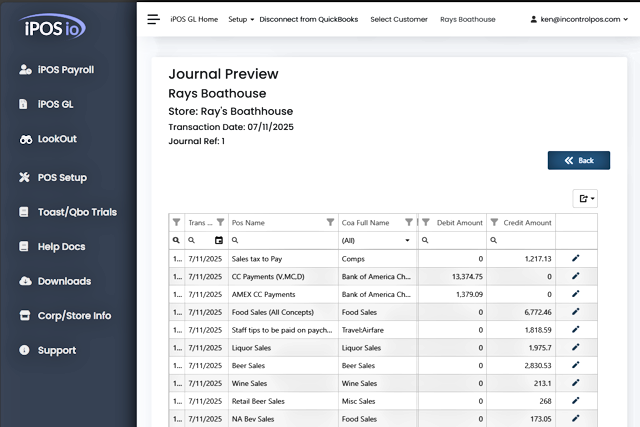640x427 pixels.
Task: Click edit pencil for Wine Sales row
Action: coord(575,383)
